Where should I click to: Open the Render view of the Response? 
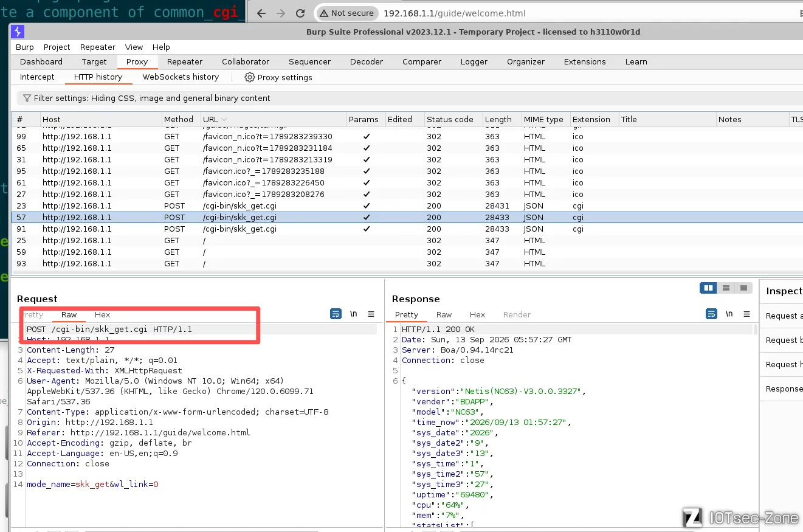coord(517,314)
